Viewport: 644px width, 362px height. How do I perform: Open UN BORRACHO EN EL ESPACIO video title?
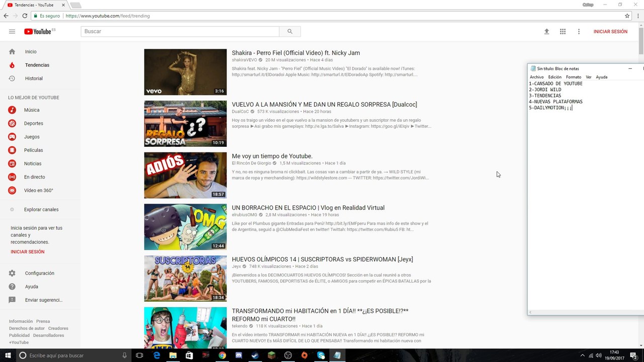[308, 208]
